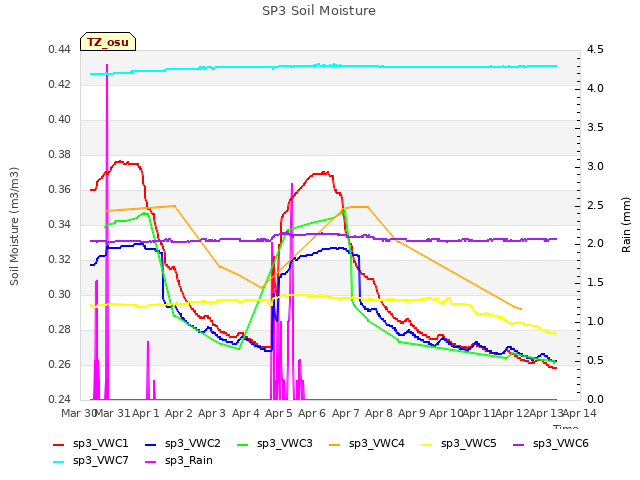Toggle the sp3_VWC6 legend entry
Image resolution: width=640 pixels, height=480 pixels.
[551, 444]
